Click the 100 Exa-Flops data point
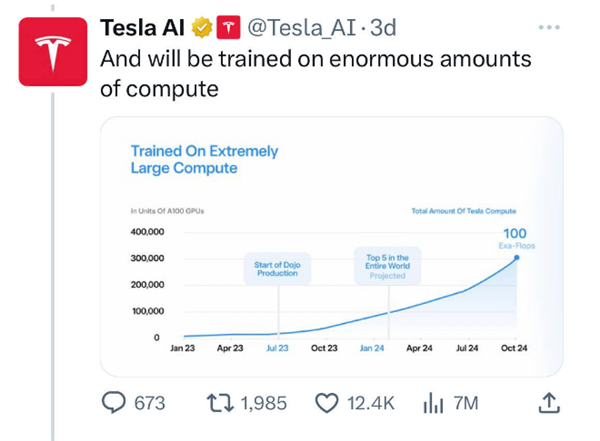This screenshot has height=441, width=600. [x=516, y=257]
